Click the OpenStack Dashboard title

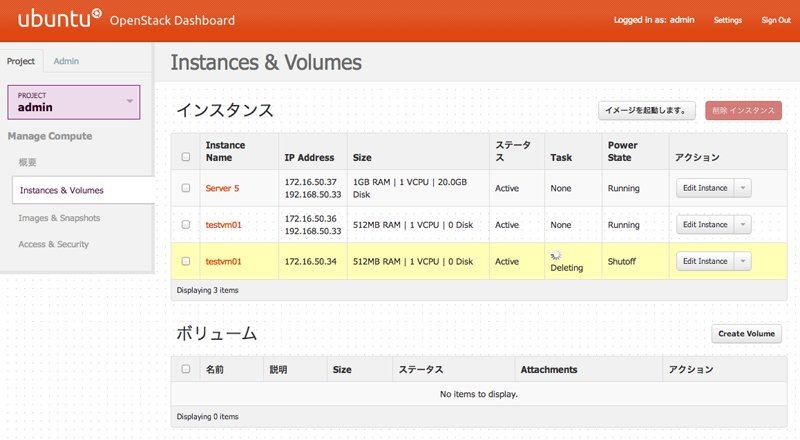point(172,20)
